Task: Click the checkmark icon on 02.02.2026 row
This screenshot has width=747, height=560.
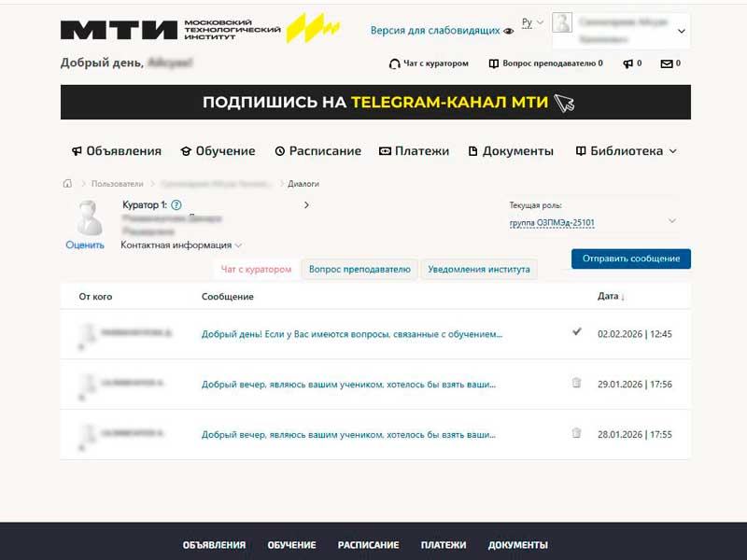Action: coord(576,331)
